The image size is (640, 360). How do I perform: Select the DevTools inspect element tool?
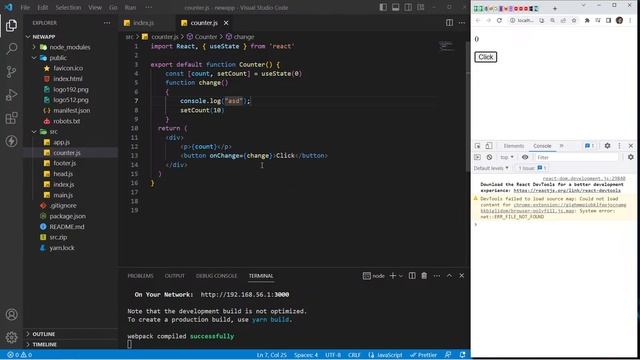(x=478, y=146)
